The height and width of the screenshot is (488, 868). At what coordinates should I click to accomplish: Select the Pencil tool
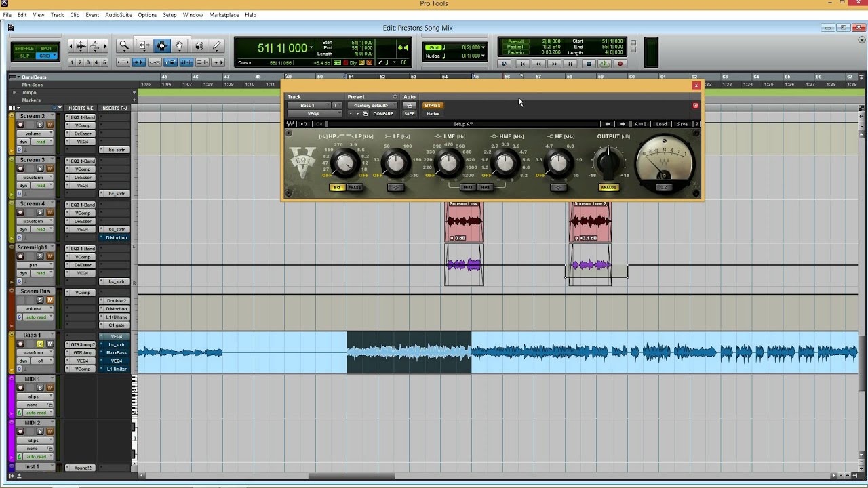(x=216, y=46)
